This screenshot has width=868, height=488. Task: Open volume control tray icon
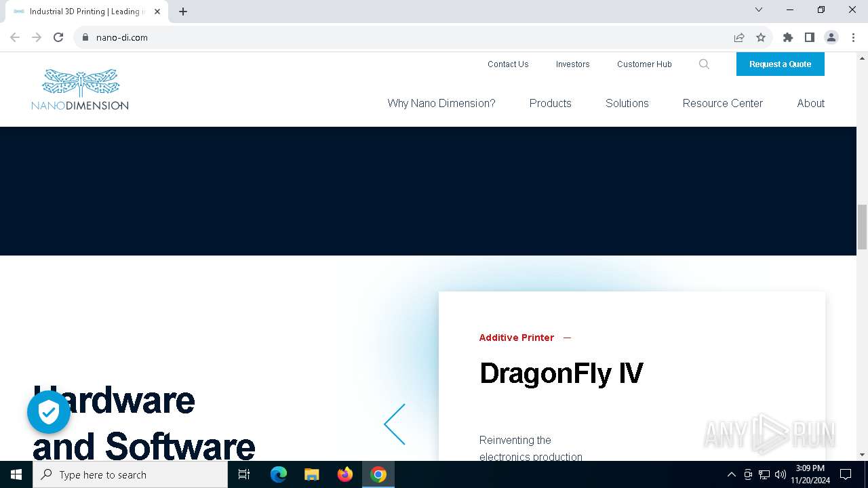pyautogui.click(x=781, y=474)
